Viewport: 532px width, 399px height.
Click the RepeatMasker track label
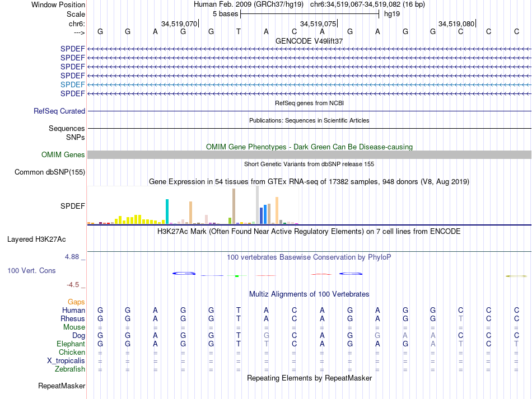62,386
